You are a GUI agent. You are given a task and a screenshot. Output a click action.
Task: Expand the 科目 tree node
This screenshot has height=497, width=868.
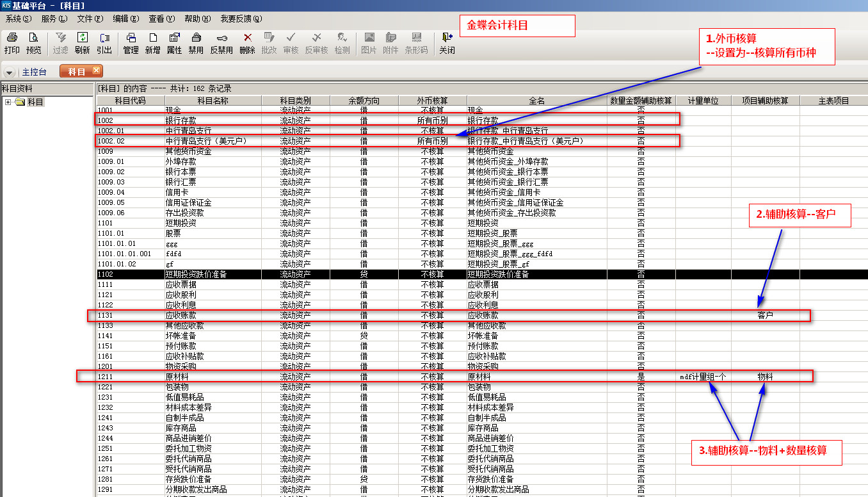coord(8,102)
